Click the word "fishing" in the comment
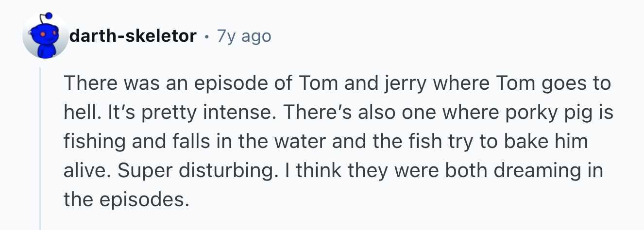The image size is (644, 230). [92, 142]
